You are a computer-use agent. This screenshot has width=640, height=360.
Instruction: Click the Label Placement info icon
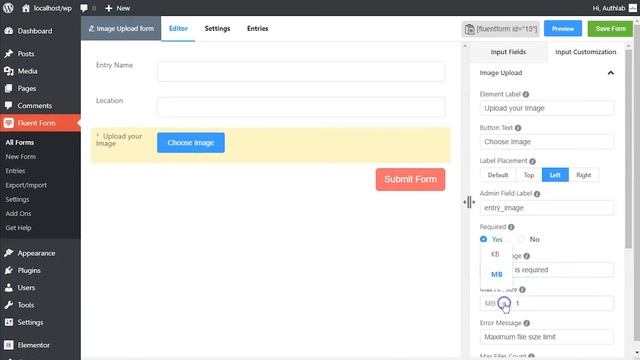(x=532, y=161)
